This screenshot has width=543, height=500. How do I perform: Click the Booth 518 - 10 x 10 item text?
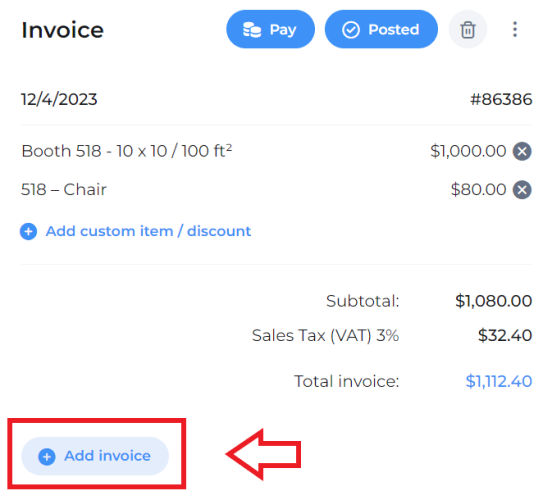[x=127, y=151]
